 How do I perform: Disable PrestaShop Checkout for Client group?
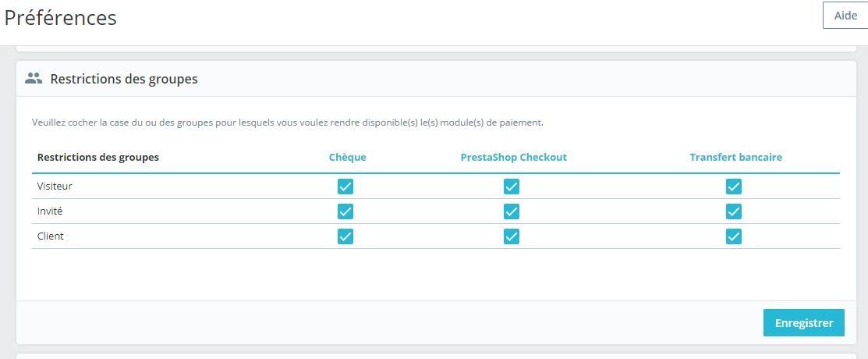click(x=512, y=236)
